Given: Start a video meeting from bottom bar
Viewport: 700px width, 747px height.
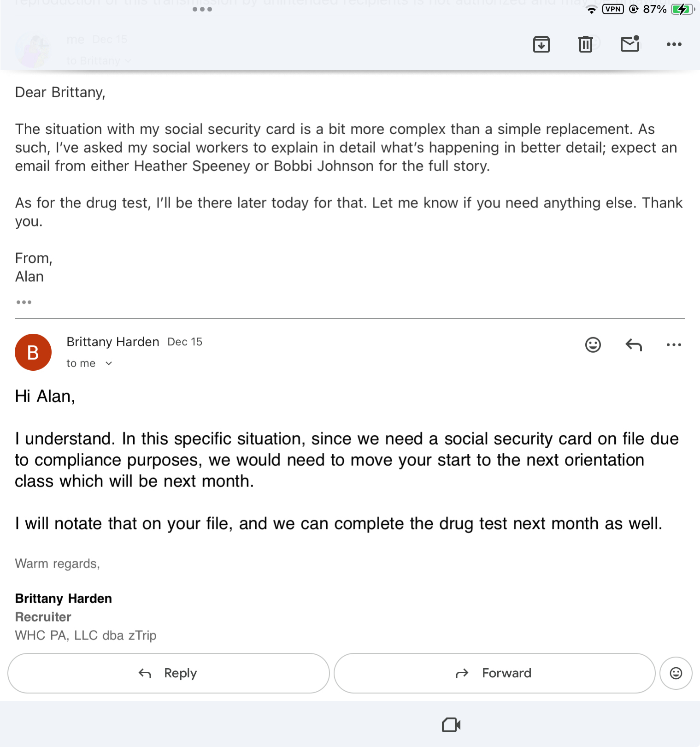Looking at the screenshot, I should point(451,725).
